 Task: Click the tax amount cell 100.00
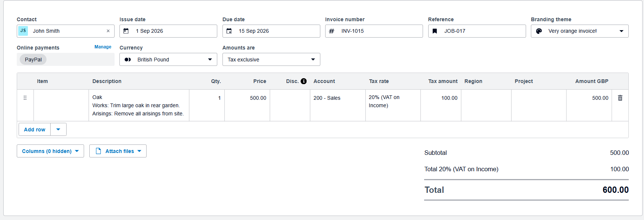(441, 105)
